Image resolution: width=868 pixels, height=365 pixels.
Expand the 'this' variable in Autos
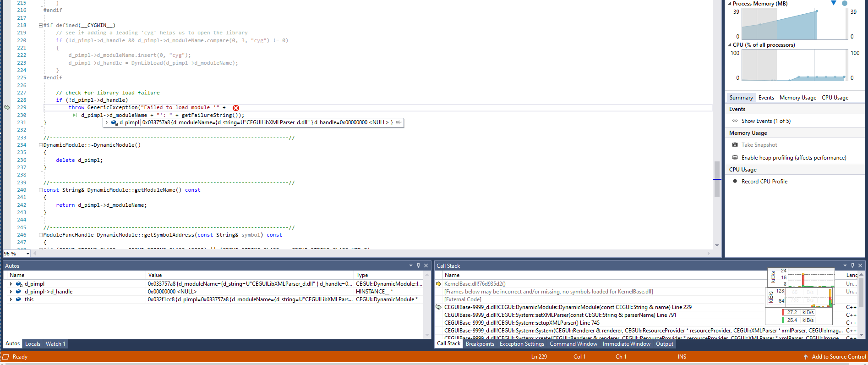(x=11, y=299)
